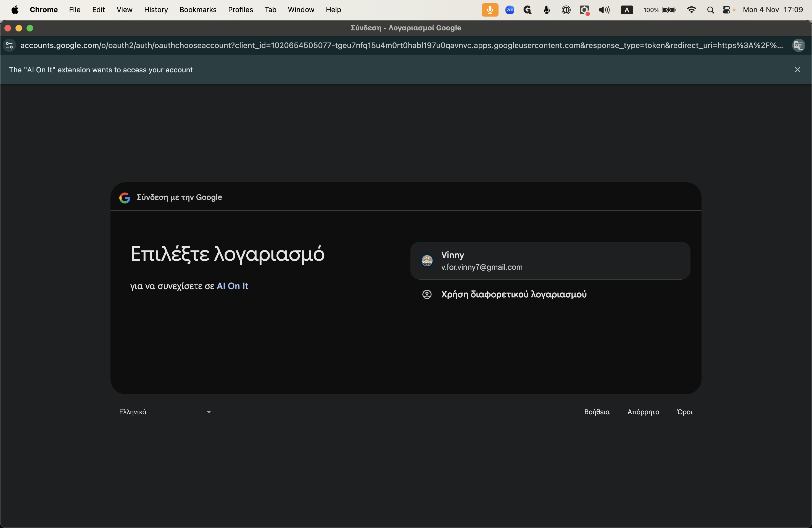Click the Grammarly G menu bar icon

[528, 10]
